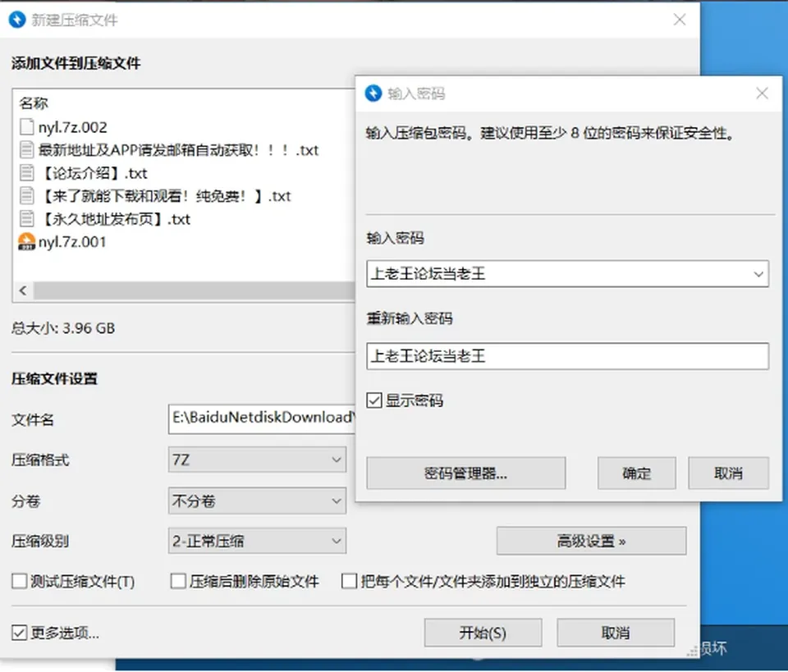This screenshot has height=672, width=788.
Task: Uncheck the 更多选项 checkbox
Action: 19,633
